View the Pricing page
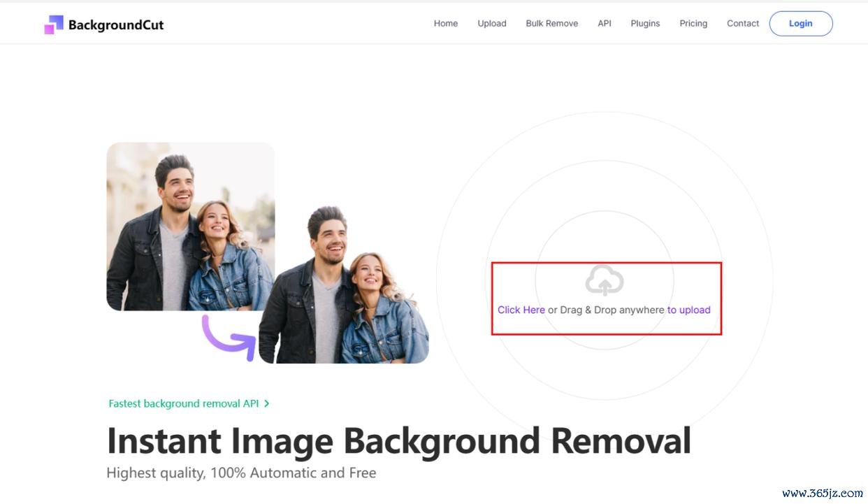 tap(693, 23)
